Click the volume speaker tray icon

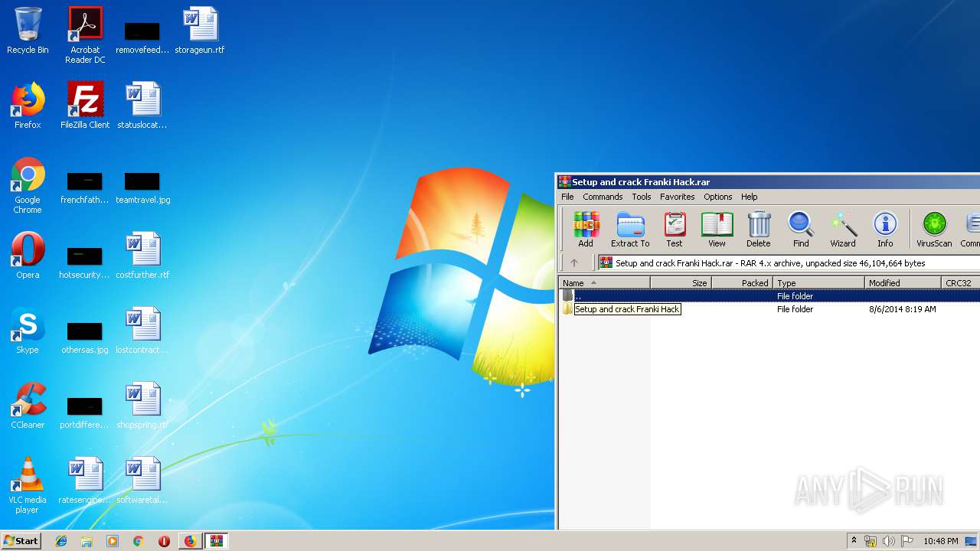coord(889,541)
